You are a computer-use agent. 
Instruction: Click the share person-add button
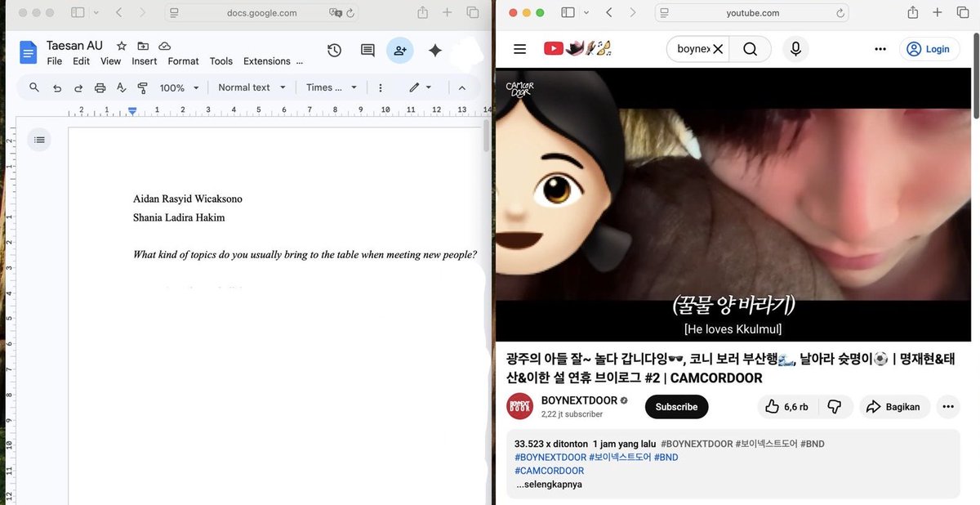point(400,51)
